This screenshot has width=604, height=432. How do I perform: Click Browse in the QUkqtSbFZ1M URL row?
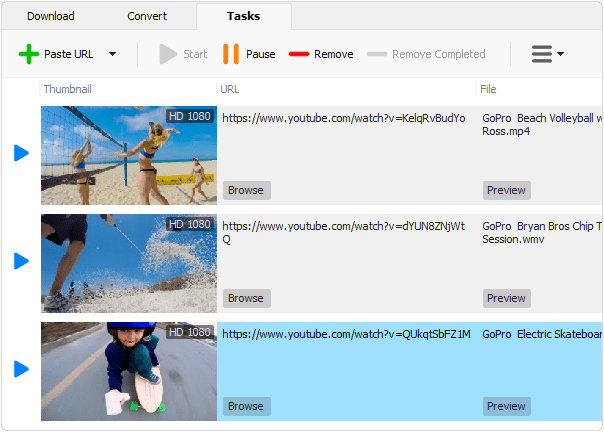(x=247, y=406)
